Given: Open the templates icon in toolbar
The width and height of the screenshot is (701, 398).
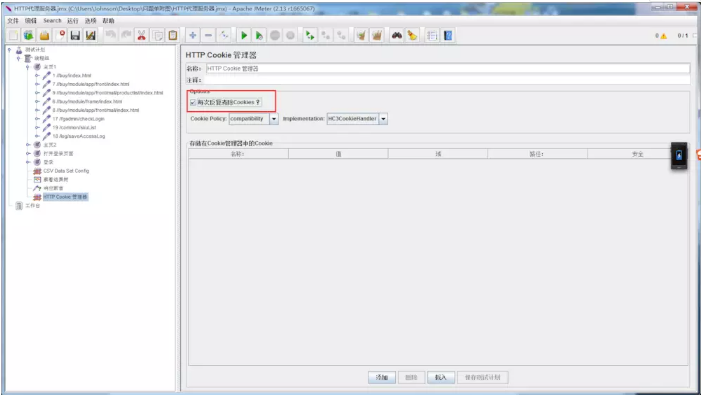Looking at the screenshot, I should pyautogui.click(x=29, y=35).
